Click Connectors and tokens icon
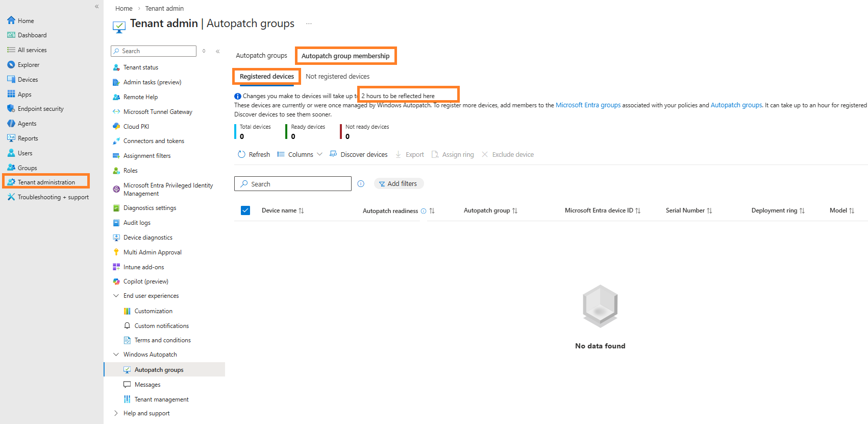Screen dimensions: 868x424 click(x=116, y=141)
